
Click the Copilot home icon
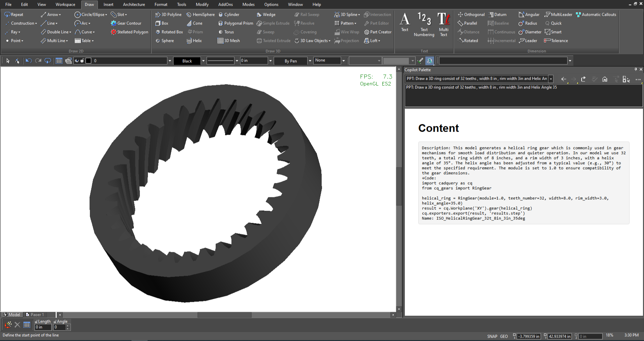point(605,79)
